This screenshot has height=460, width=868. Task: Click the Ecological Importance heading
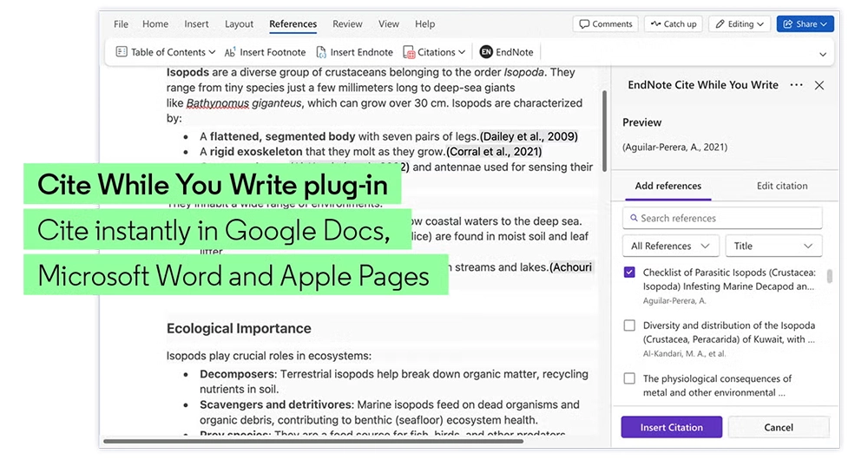(x=239, y=328)
